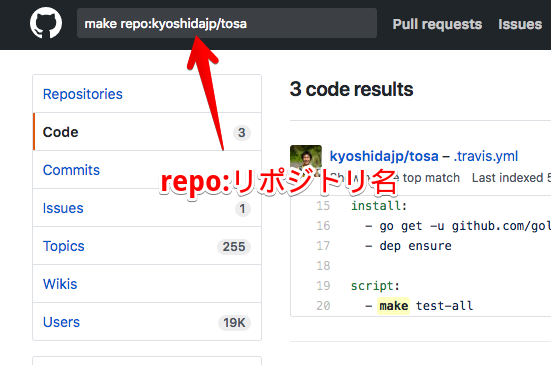The width and height of the screenshot is (551, 365).
Task: Click the '3 code results' heading
Action: pyautogui.click(x=351, y=89)
